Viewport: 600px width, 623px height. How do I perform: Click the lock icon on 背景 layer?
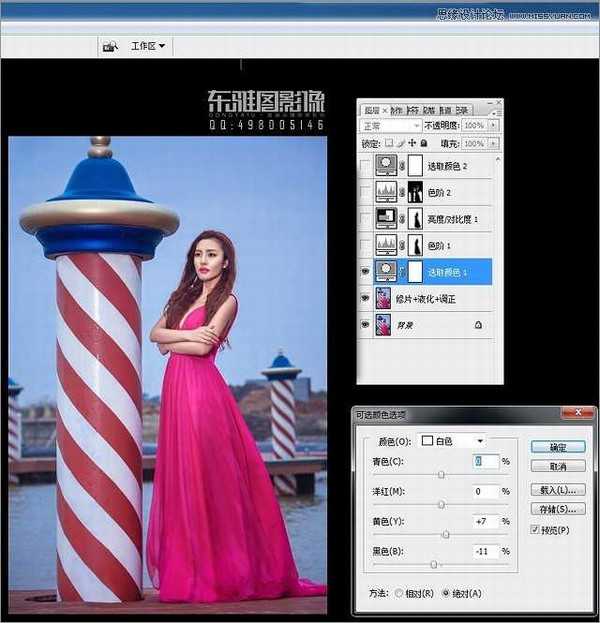[478, 325]
